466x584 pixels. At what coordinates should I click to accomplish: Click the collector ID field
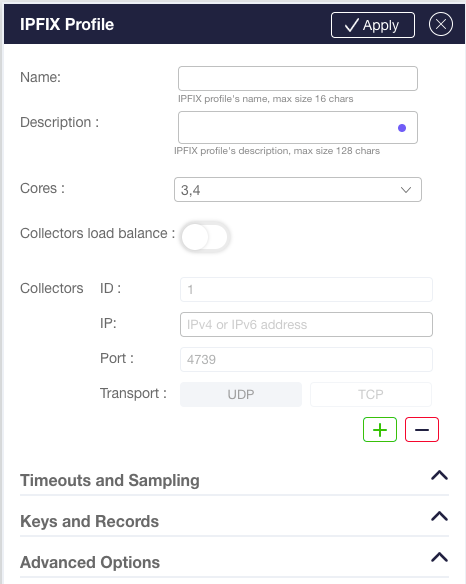pos(306,289)
